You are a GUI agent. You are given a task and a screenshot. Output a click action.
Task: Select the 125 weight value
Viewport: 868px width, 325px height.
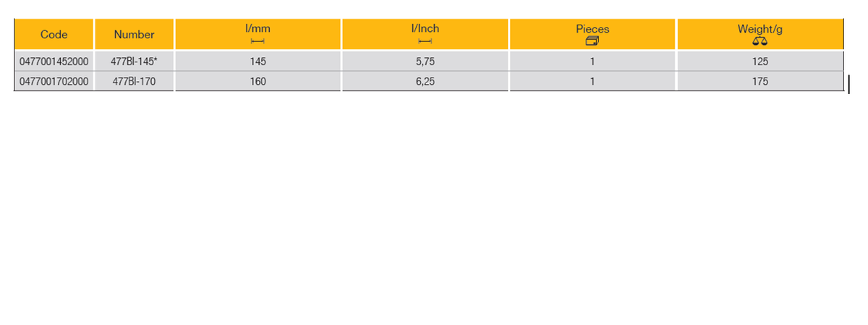coord(760,62)
